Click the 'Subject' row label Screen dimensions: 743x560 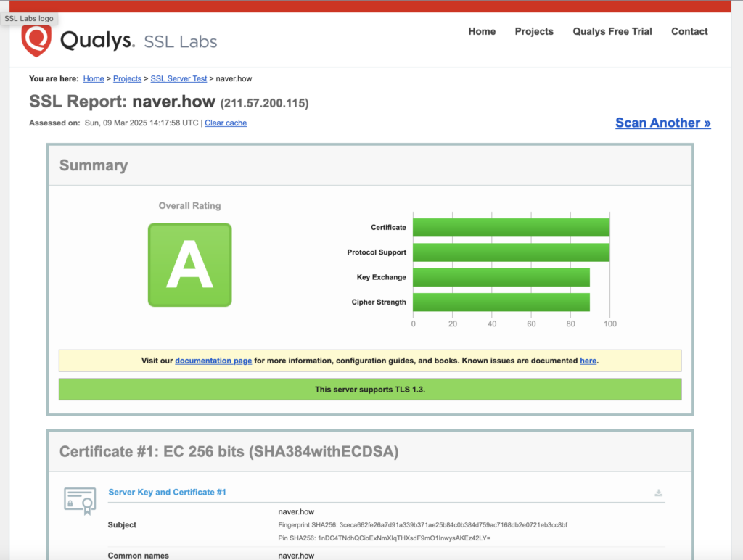click(122, 525)
